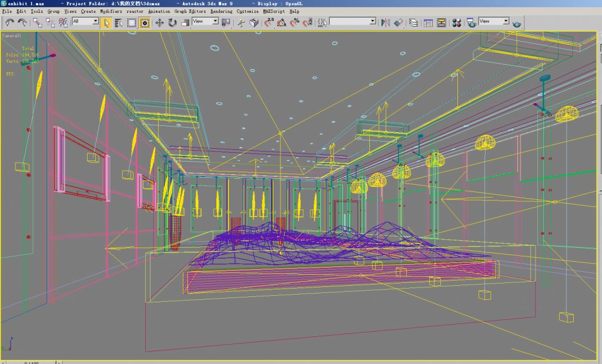Screen dimensions: 602x364
Task: Open the Rendering menu
Action: click(x=221, y=11)
